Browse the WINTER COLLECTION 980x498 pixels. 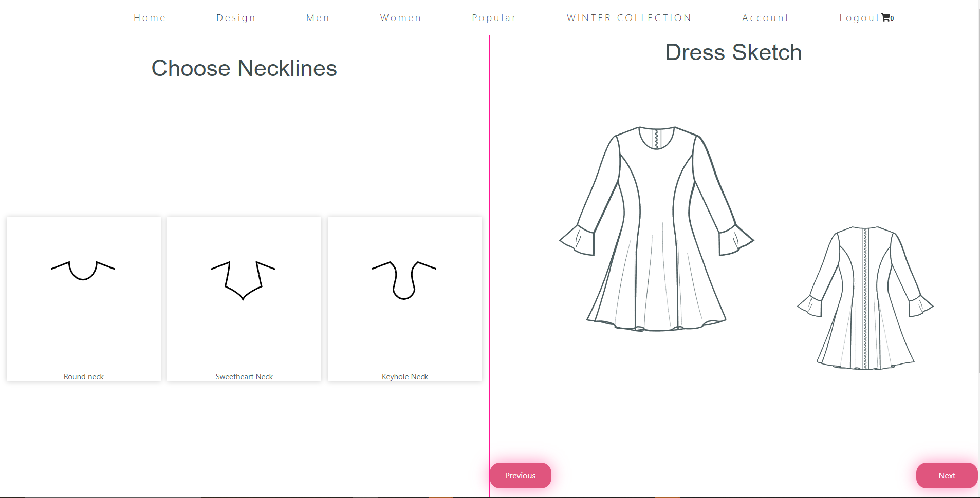[628, 17]
